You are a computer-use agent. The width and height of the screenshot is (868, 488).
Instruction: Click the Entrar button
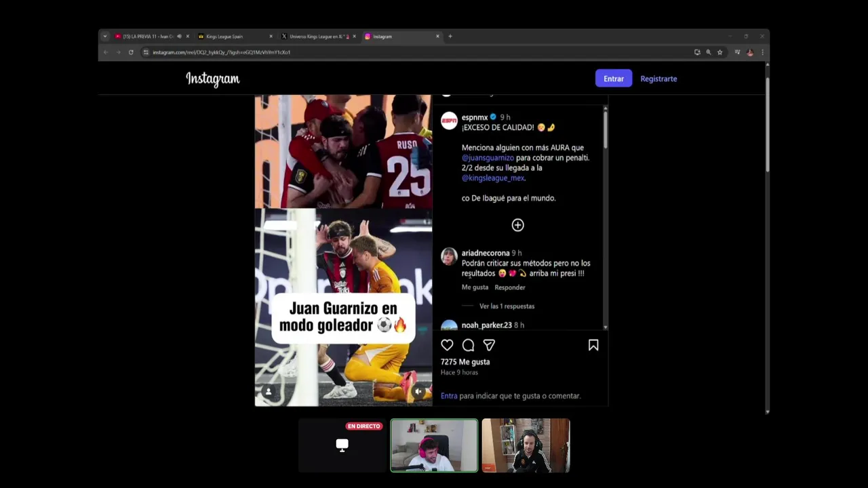pyautogui.click(x=614, y=79)
